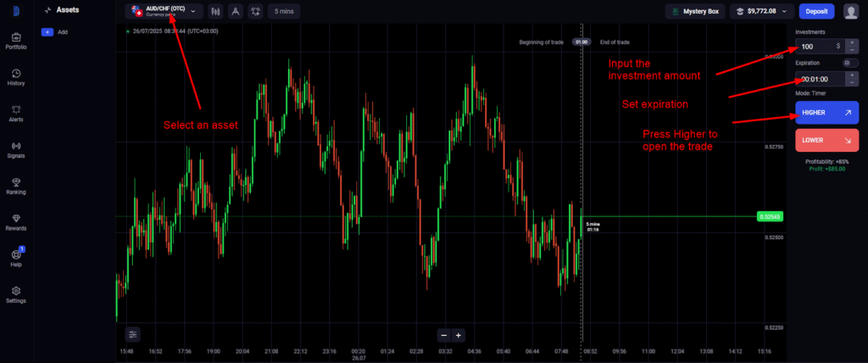This screenshot has width=868, height=363.
Task: Open the Signals section
Action: [15, 149]
